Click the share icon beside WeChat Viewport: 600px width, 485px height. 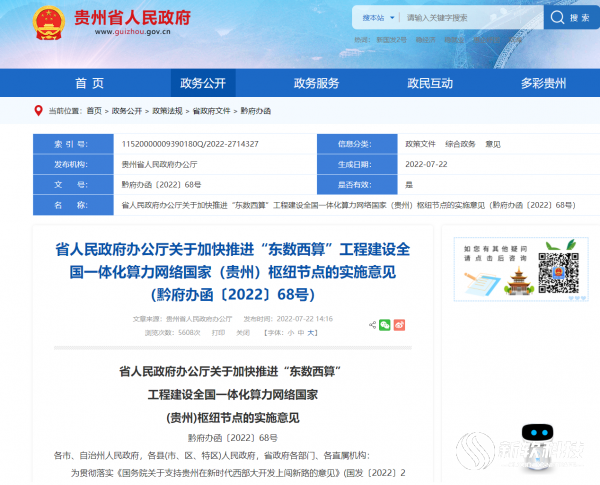[x=371, y=324]
